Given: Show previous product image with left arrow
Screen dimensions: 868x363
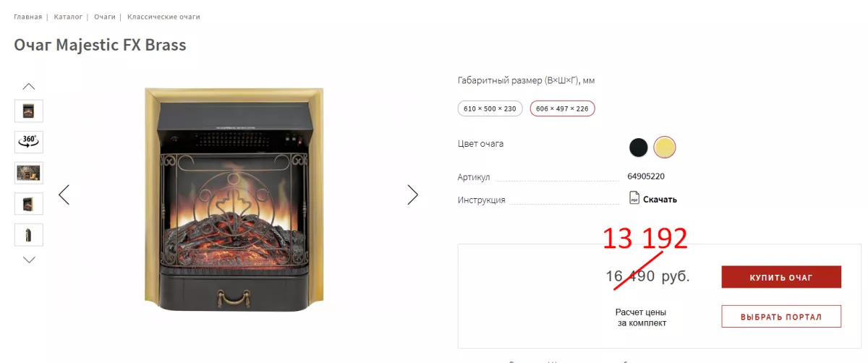Looking at the screenshot, I should (x=64, y=195).
